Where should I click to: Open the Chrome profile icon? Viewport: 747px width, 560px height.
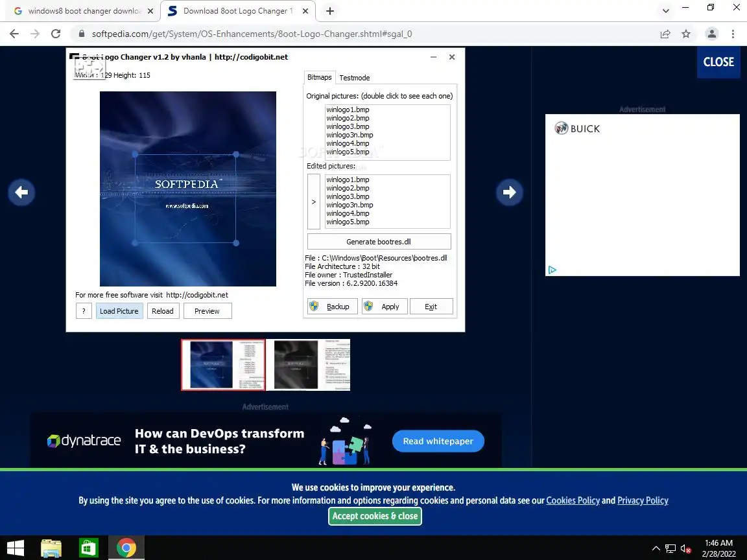point(712,34)
